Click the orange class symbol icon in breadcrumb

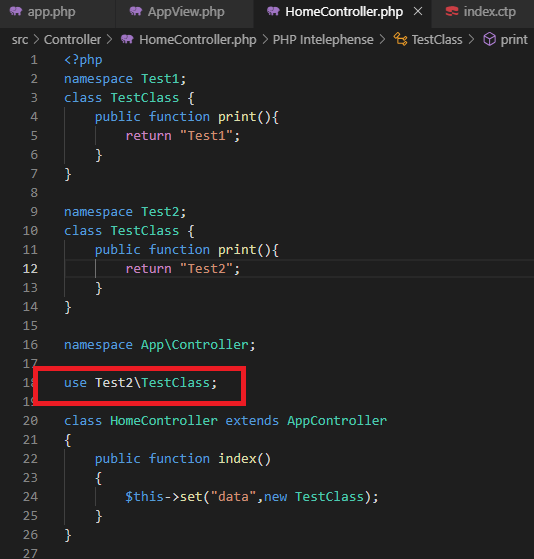[400, 39]
